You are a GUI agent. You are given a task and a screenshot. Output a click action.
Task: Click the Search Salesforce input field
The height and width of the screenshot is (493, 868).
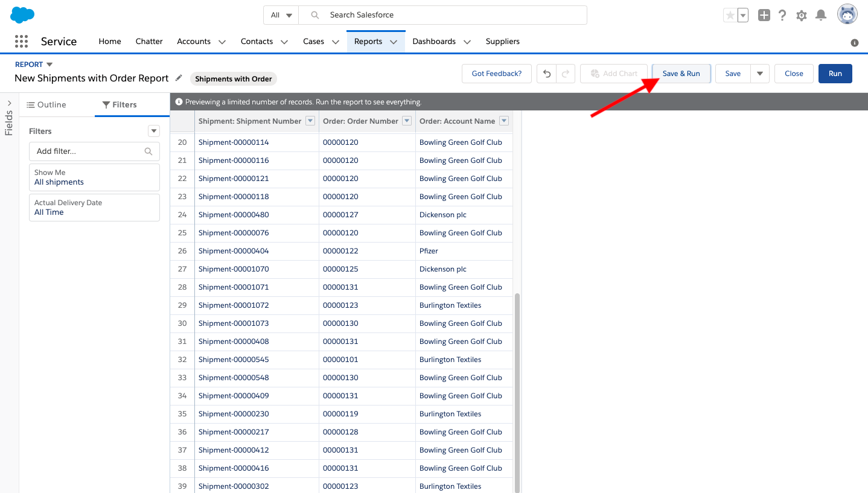click(x=443, y=15)
